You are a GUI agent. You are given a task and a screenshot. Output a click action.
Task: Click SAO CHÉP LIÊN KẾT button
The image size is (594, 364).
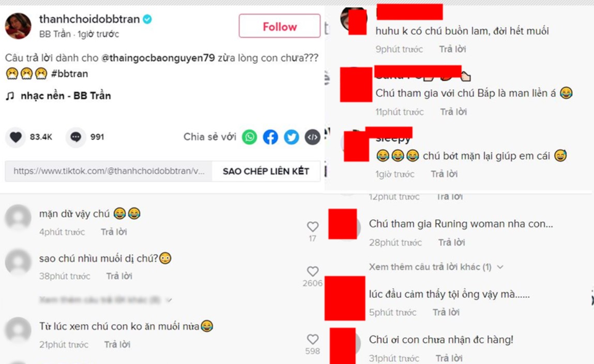[x=266, y=171]
